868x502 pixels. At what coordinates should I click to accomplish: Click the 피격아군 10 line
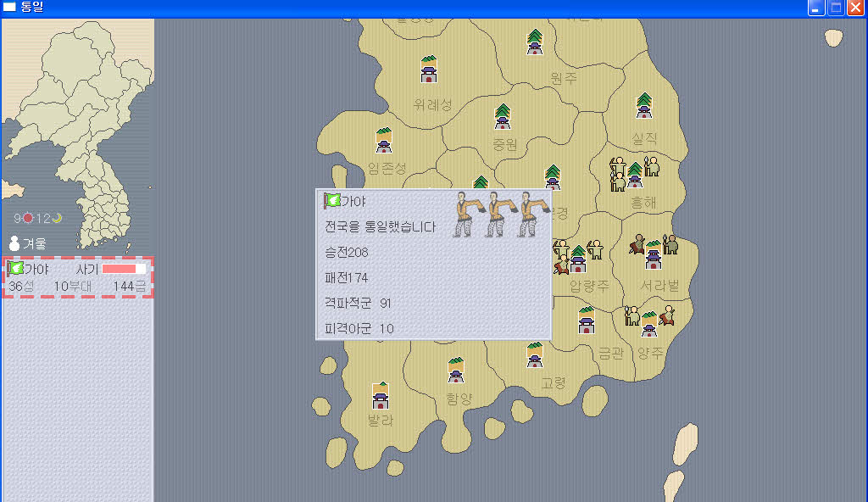359,329
